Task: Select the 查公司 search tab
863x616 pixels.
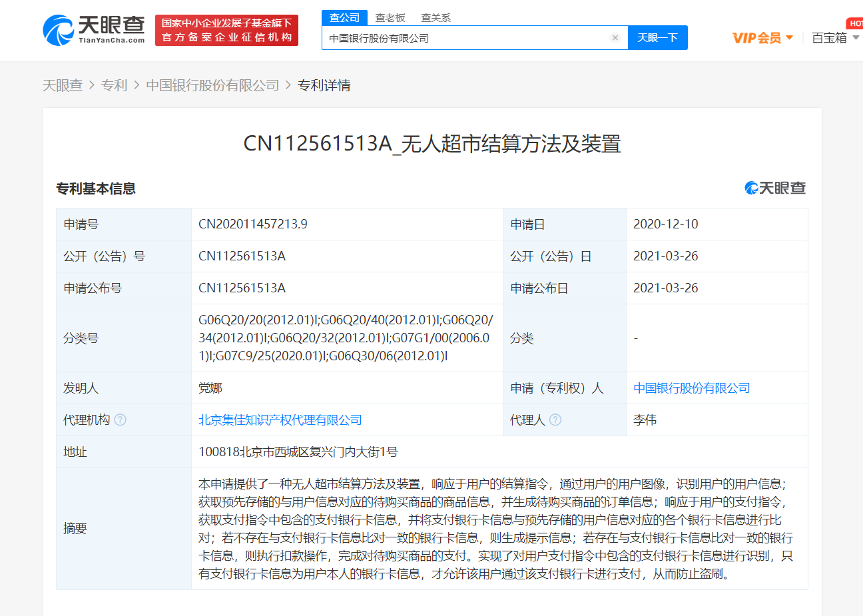Action: tap(344, 17)
